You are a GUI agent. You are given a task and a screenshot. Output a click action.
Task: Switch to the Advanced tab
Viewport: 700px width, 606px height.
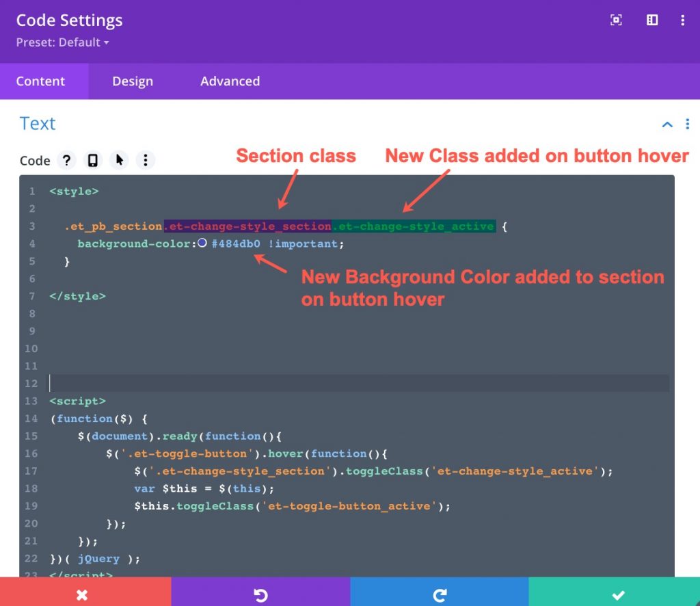(230, 81)
